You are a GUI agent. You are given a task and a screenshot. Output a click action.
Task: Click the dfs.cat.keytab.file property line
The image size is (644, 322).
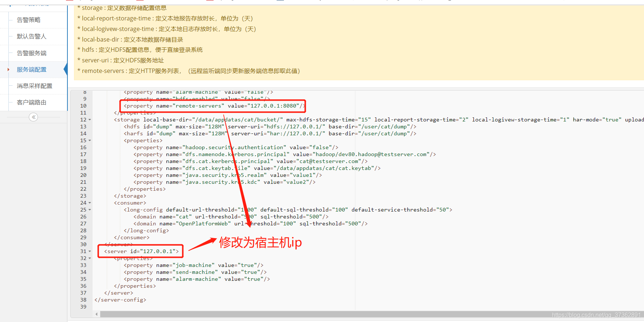coord(257,168)
